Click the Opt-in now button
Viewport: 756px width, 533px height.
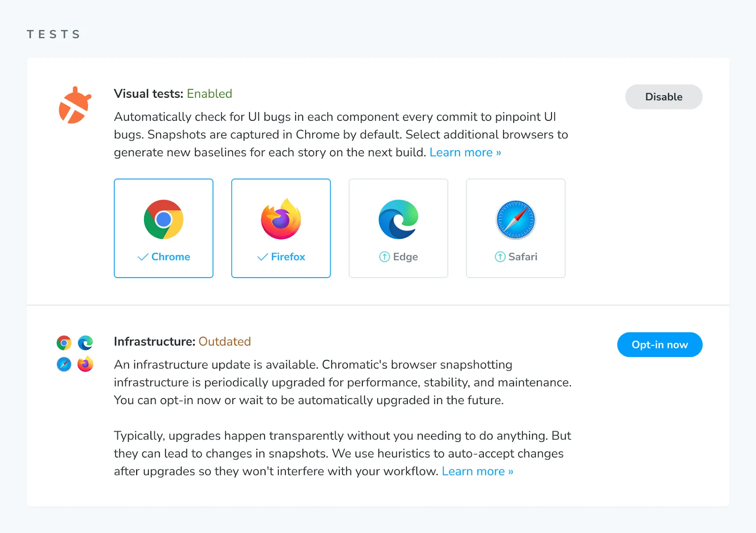[x=660, y=345]
